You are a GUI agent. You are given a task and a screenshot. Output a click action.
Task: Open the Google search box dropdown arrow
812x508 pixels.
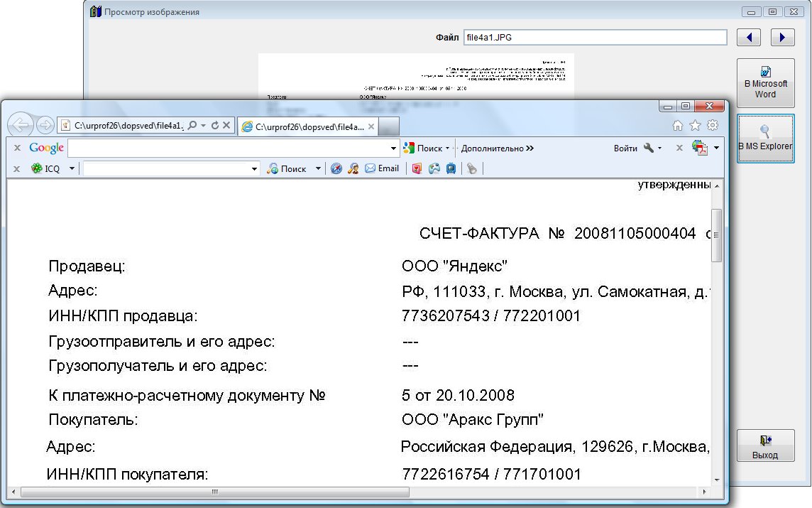pos(393,148)
